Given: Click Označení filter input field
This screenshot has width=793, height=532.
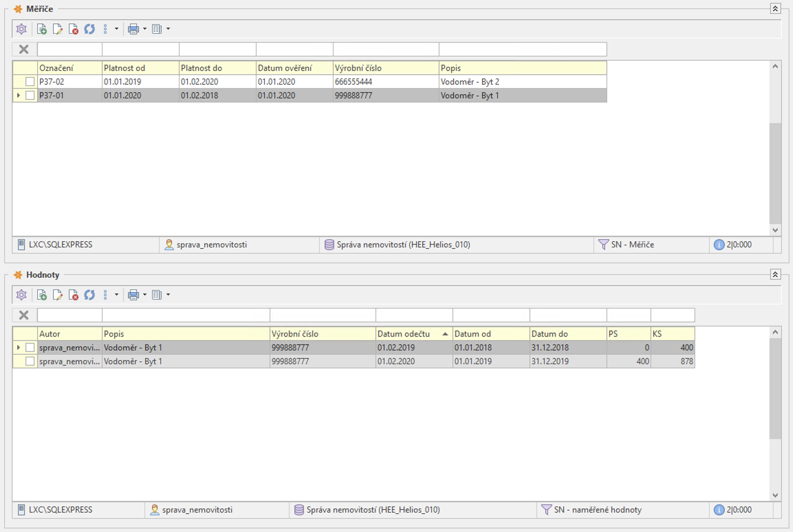Looking at the screenshot, I should coord(69,49).
